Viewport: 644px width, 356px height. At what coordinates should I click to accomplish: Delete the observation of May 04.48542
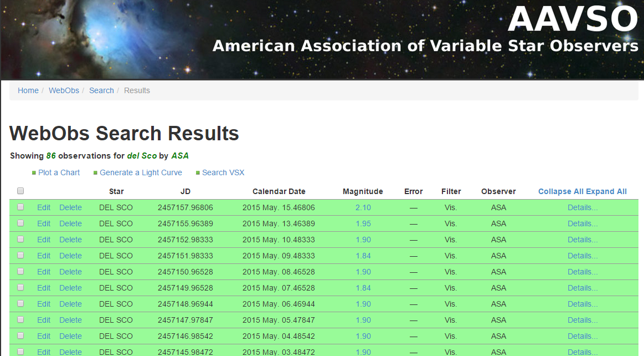pyautogui.click(x=70, y=336)
